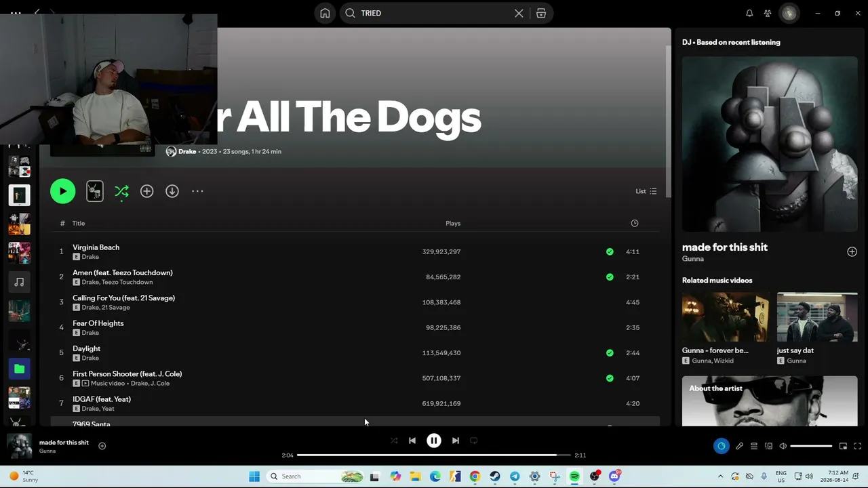868x488 pixels.
Task: Click the duration clock column header
Action: point(634,223)
